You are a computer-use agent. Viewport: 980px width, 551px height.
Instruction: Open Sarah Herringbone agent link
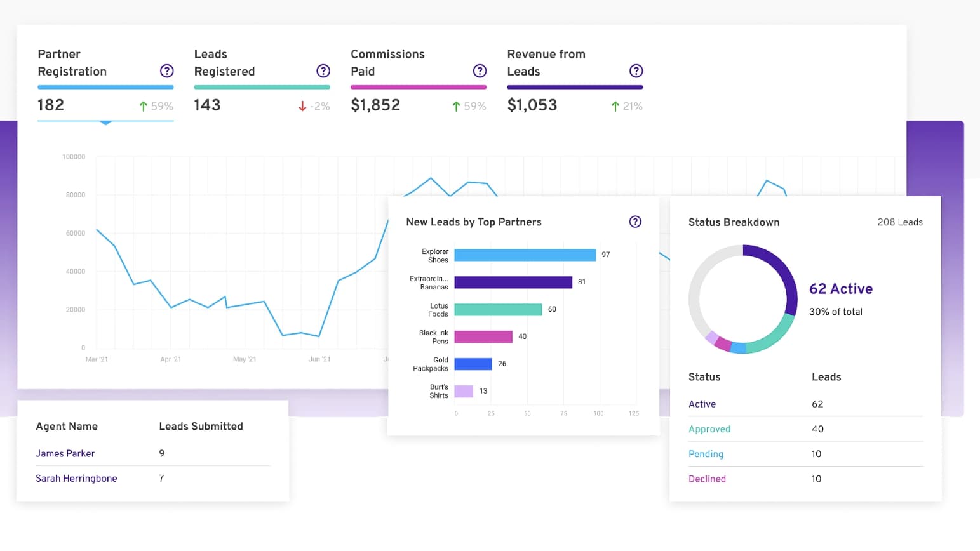coord(76,479)
